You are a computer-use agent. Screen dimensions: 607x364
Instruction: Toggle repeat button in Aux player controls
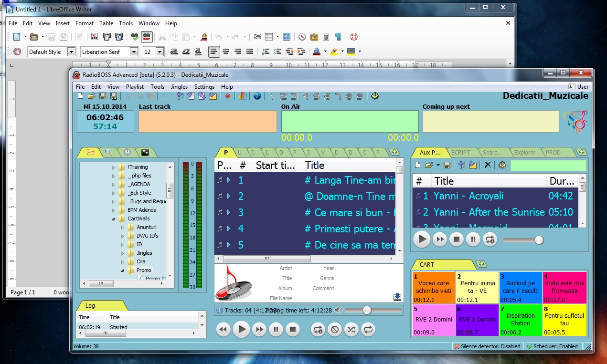click(490, 239)
